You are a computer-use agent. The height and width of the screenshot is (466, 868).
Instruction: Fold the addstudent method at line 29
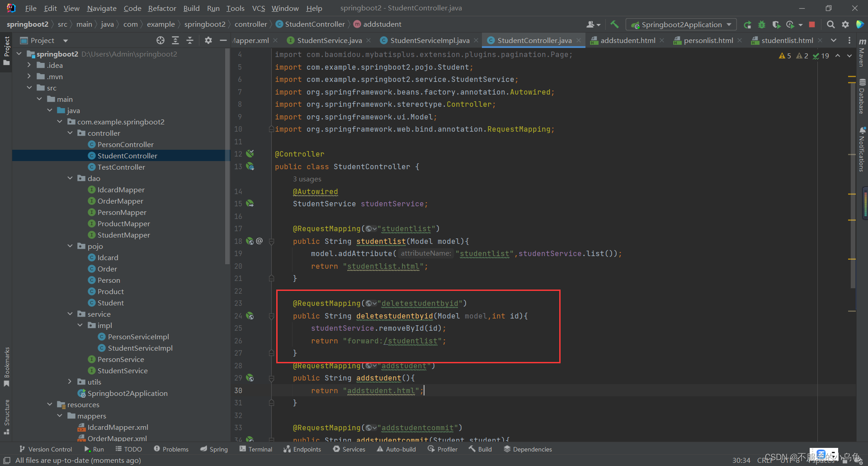coord(272,378)
